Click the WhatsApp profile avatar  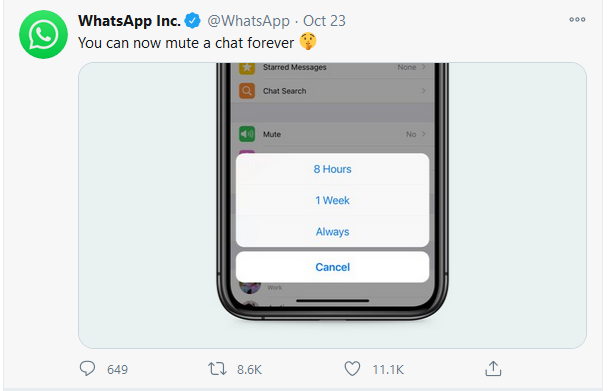coord(43,35)
